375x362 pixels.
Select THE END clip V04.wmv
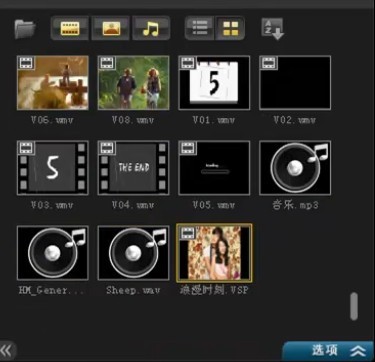pyautogui.click(x=133, y=168)
